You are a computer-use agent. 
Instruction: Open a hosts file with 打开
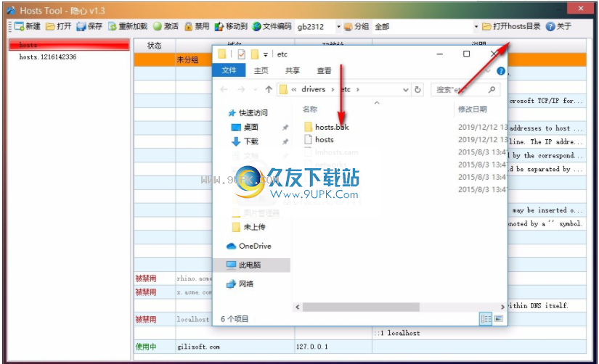(58, 26)
